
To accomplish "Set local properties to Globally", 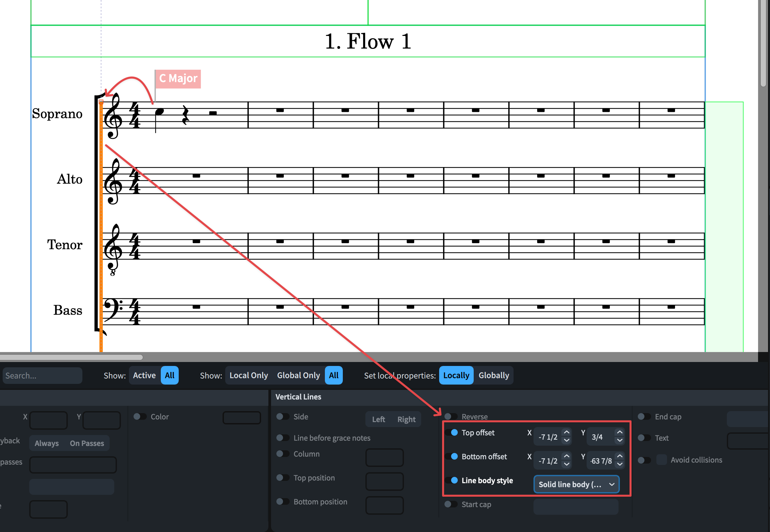I will pyautogui.click(x=493, y=375).
